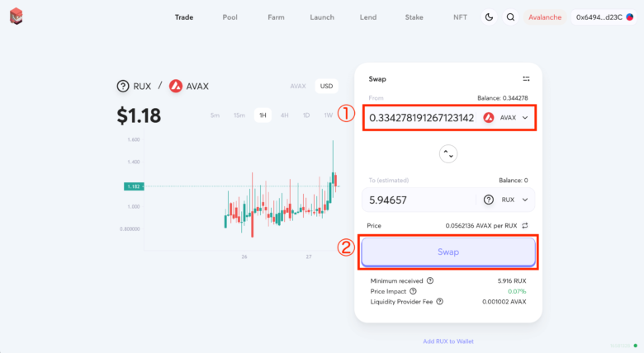The height and width of the screenshot is (353, 644).
Task: Click the From amount input field
Action: coord(421,118)
